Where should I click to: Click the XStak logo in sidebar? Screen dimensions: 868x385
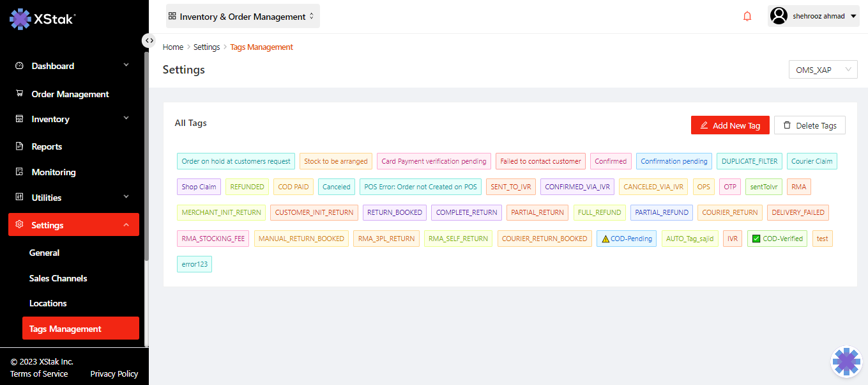42,19
